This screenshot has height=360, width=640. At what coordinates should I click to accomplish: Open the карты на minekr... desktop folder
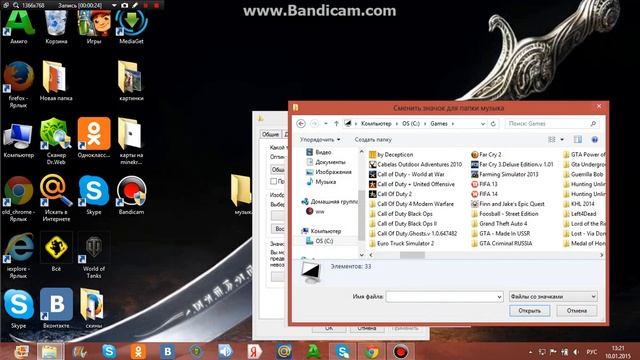click(131, 141)
